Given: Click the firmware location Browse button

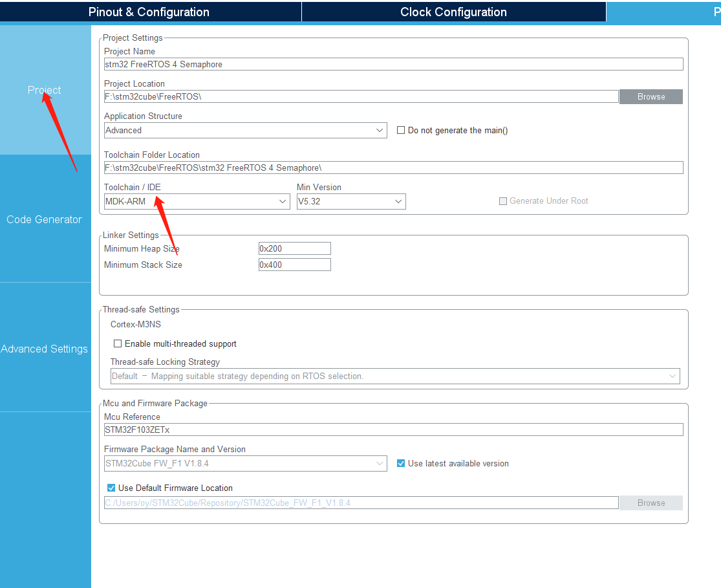Looking at the screenshot, I should tap(651, 503).
